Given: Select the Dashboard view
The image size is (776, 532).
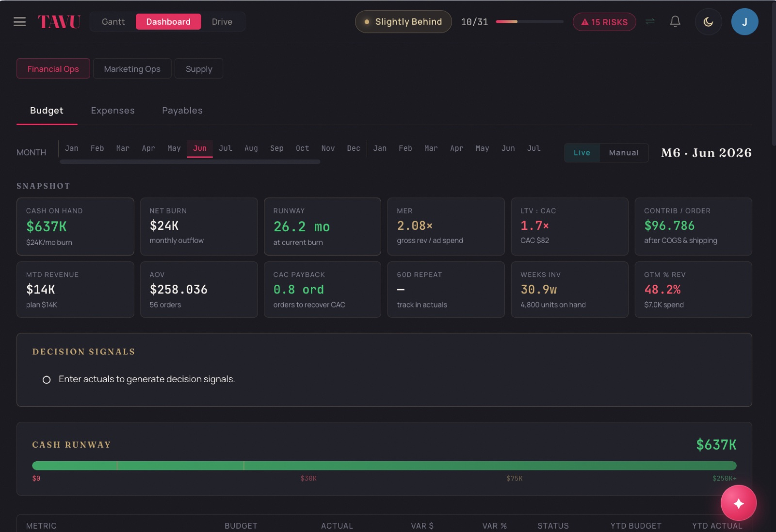Looking at the screenshot, I should click(x=168, y=22).
